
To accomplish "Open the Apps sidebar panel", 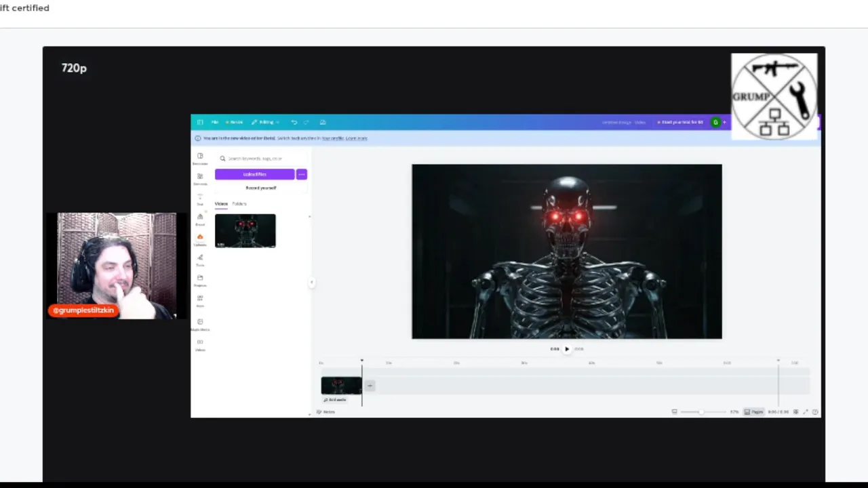I will pyautogui.click(x=200, y=301).
